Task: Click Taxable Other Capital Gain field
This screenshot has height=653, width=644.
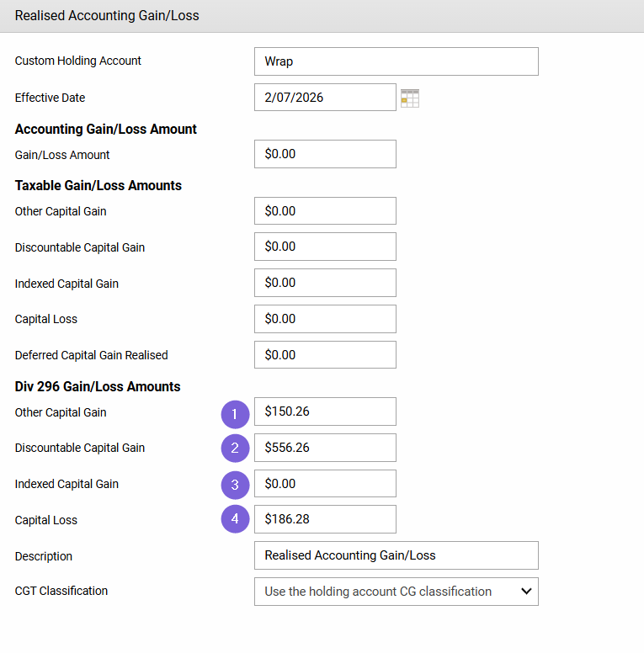Action: coord(325,210)
